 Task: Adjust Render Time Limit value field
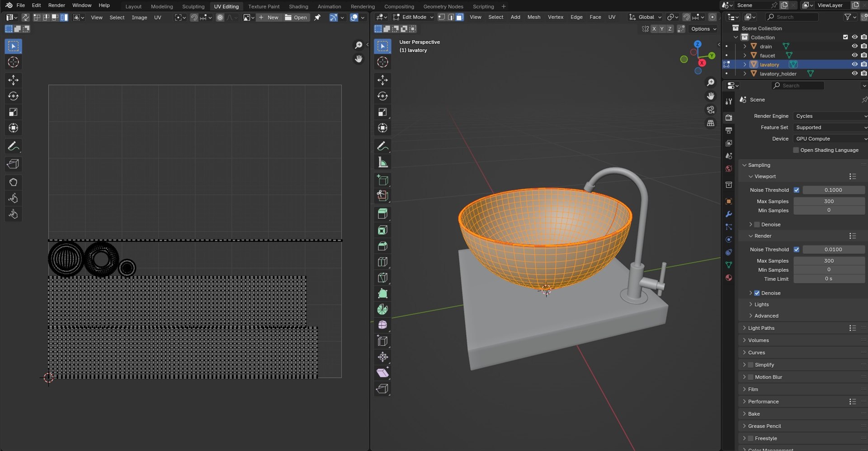click(x=829, y=279)
